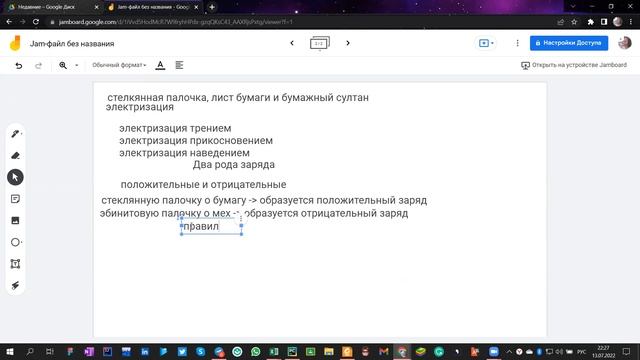
Task: Open a new browser tab
Action: [212, 7]
